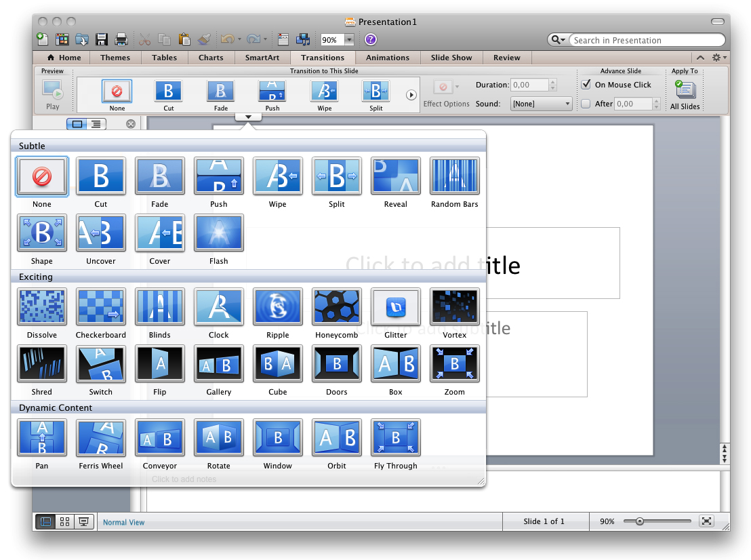Image resolution: width=751 pixels, height=560 pixels.
Task: Apply transition to All Slides
Action: click(685, 94)
